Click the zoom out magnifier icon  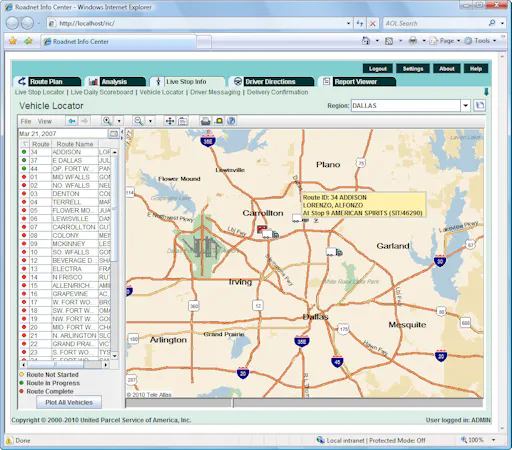coord(138,121)
